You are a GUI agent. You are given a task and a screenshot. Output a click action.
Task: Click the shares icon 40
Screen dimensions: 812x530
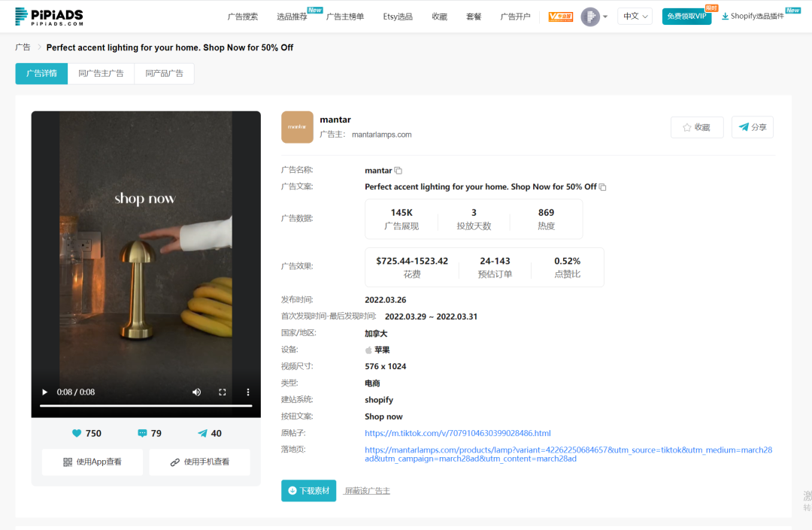coord(202,433)
